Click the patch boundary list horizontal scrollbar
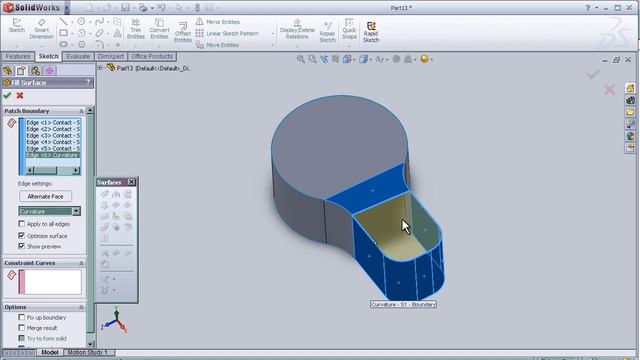The width and height of the screenshot is (640, 360). pos(53,170)
